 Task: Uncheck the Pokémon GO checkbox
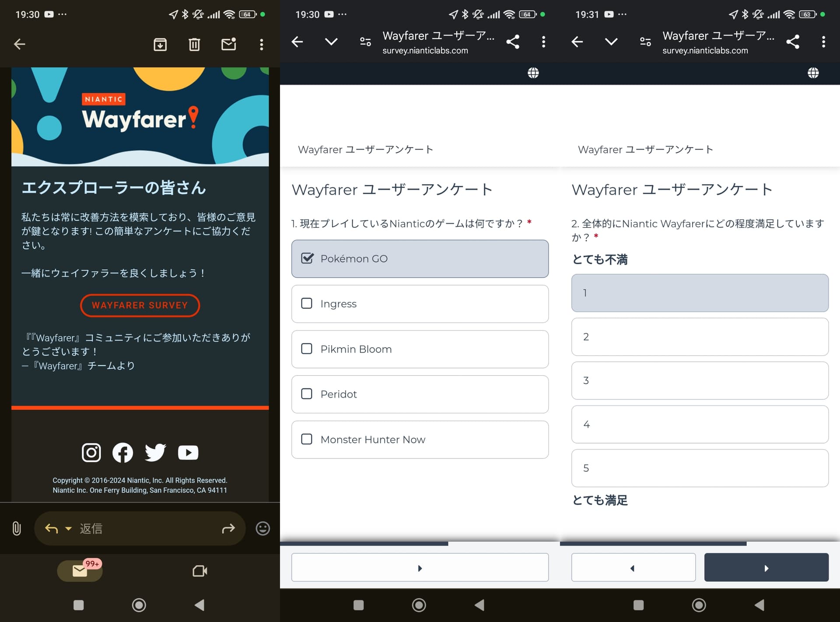pyautogui.click(x=308, y=259)
